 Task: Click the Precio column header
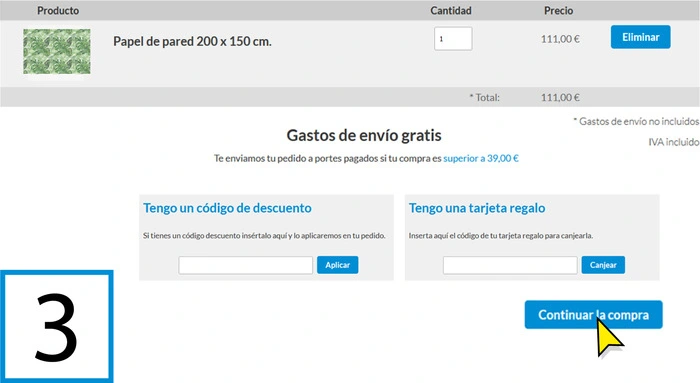click(558, 10)
